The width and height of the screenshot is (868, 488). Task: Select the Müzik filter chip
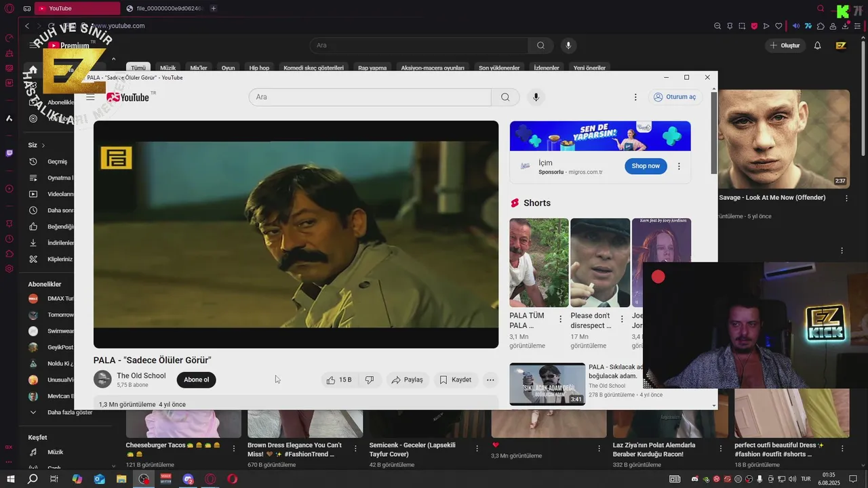(x=167, y=68)
